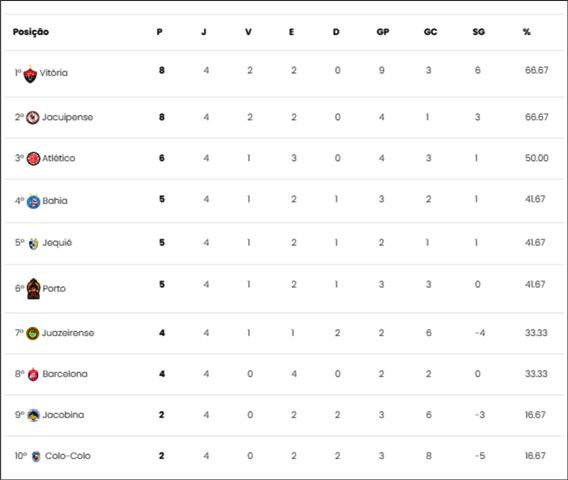Screen dimensions: 568x480
Task: Click the Bahia blue team logo
Action: pos(33,201)
